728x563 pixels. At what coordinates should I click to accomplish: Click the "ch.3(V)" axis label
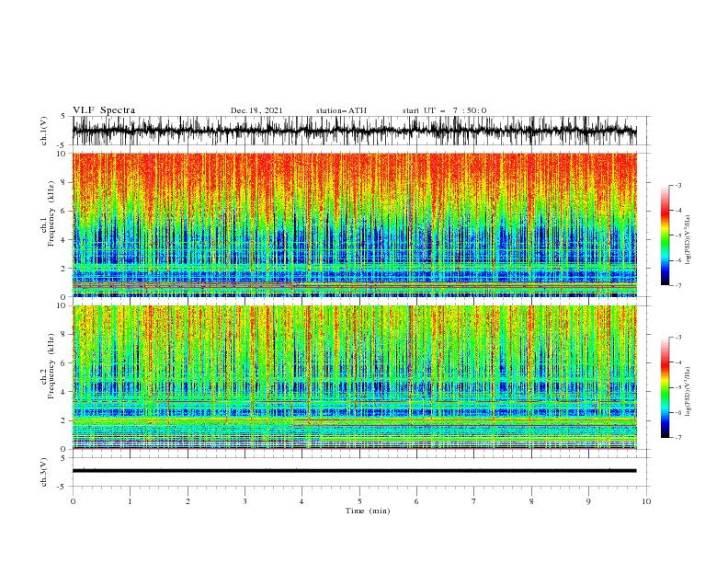[x=44, y=472]
